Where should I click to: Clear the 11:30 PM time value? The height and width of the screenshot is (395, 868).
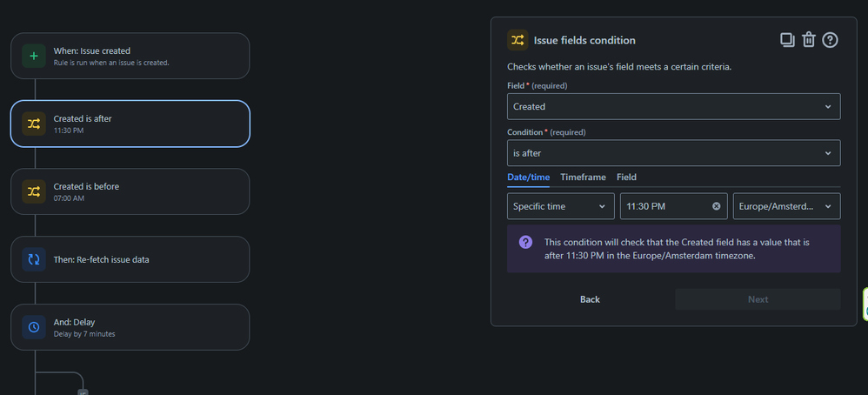(x=717, y=206)
